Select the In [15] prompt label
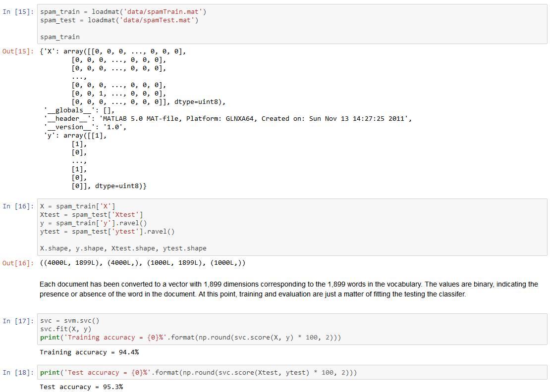The width and height of the screenshot is (550, 392). [18, 11]
